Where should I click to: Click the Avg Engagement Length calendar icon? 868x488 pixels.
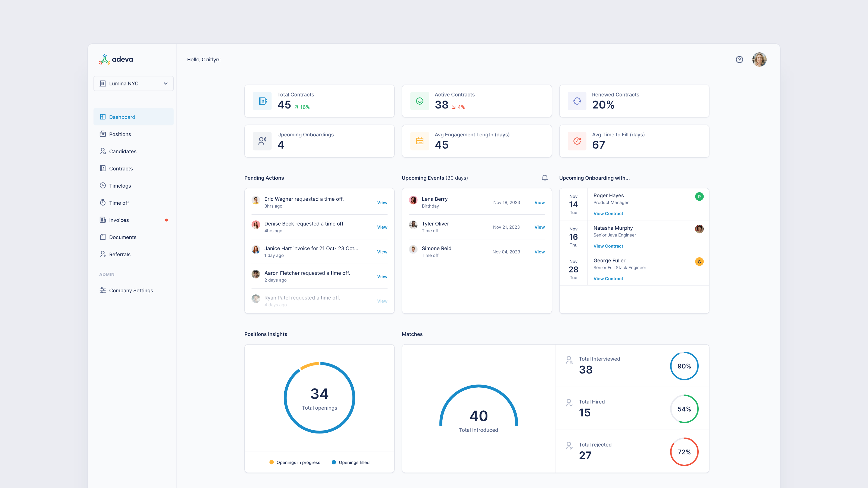(420, 141)
